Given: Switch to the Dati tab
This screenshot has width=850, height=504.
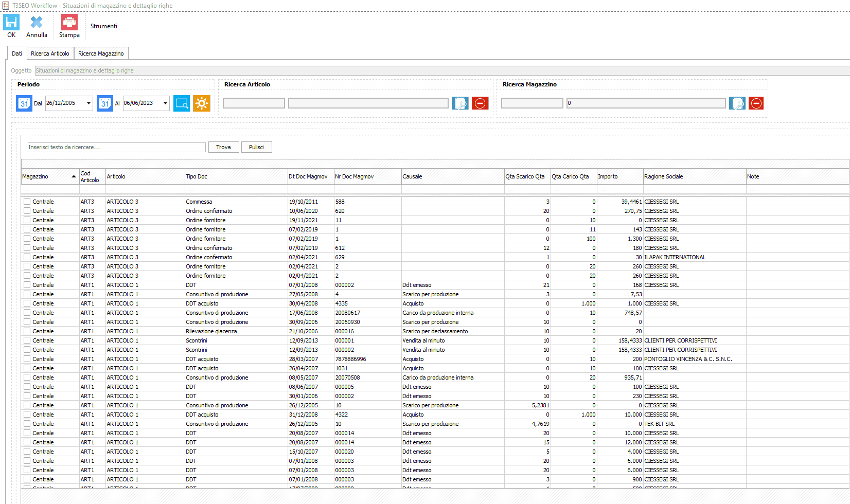Looking at the screenshot, I should (17, 53).
